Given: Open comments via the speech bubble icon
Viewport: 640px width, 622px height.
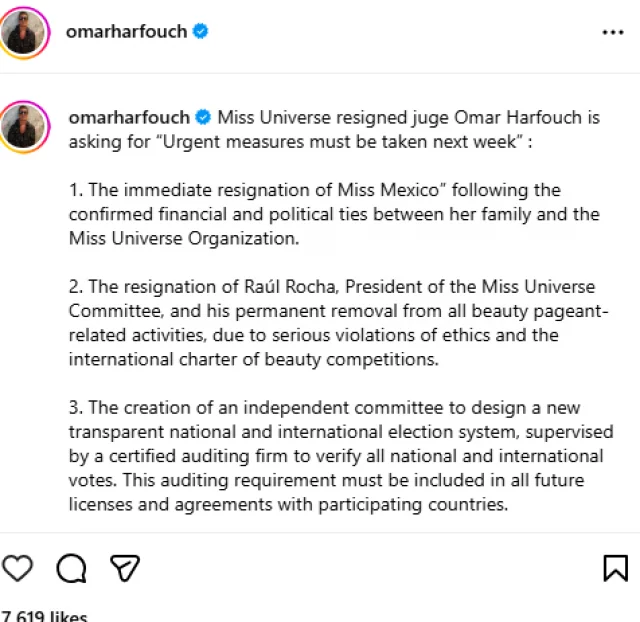Looking at the screenshot, I should [71, 568].
